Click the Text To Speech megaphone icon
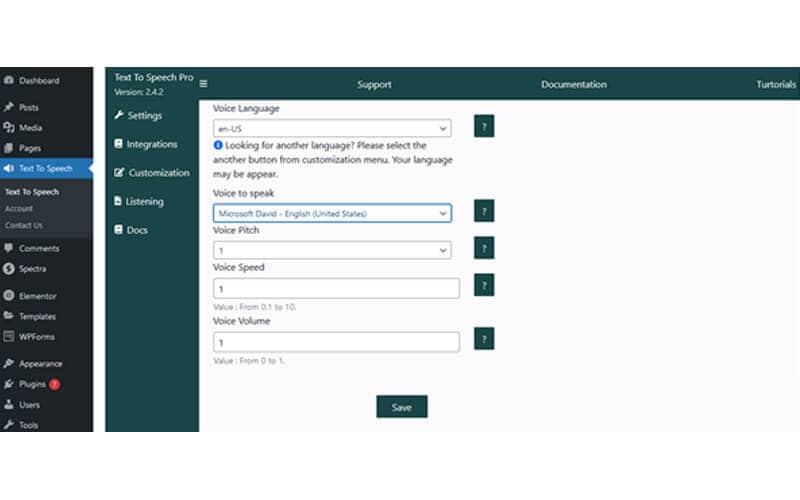This screenshot has width=800, height=500. coord(9,168)
